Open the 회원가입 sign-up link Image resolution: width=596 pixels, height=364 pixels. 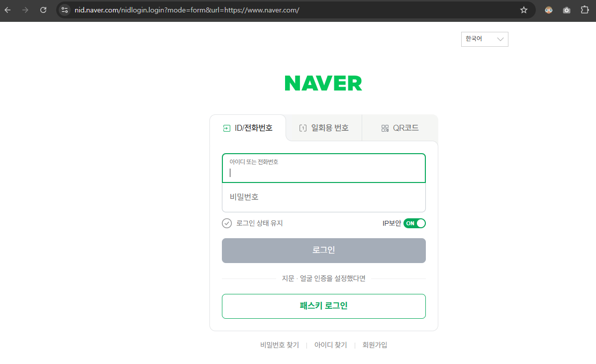pyautogui.click(x=375, y=345)
